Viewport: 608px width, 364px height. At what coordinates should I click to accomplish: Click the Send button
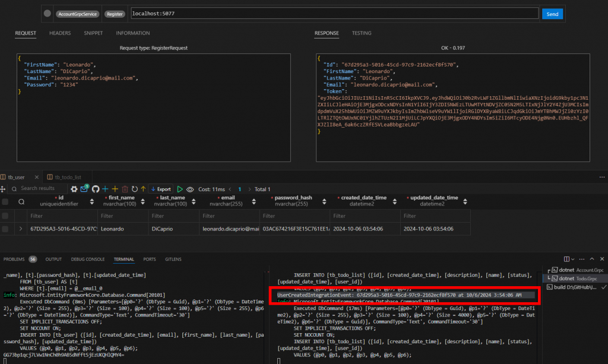click(x=552, y=14)
